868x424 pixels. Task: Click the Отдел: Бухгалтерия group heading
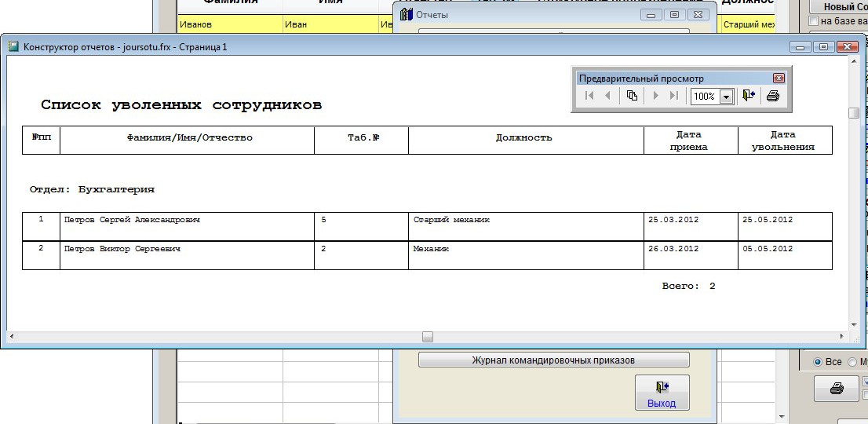point(92,190)
